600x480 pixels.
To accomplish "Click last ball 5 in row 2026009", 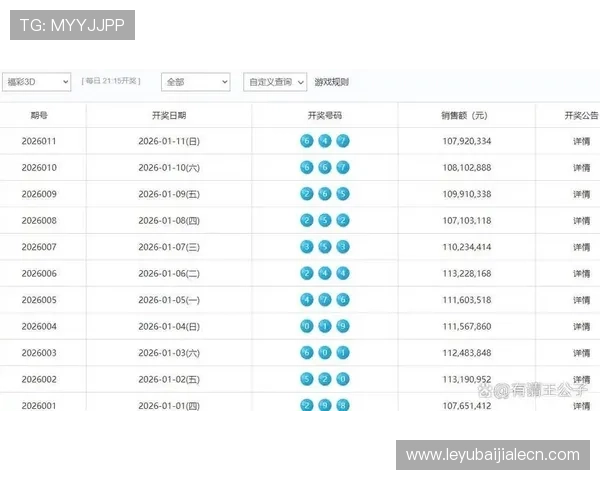I will point(343,194).
